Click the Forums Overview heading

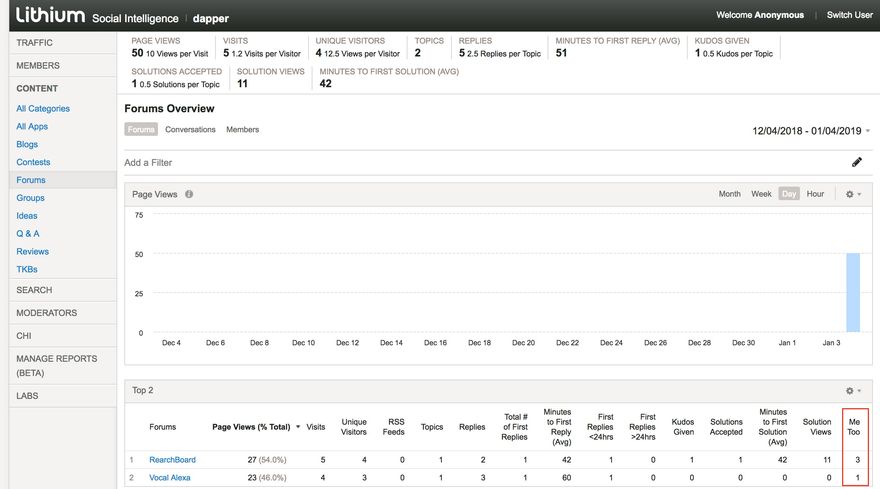pyautogui.click(x=169, y=108)
